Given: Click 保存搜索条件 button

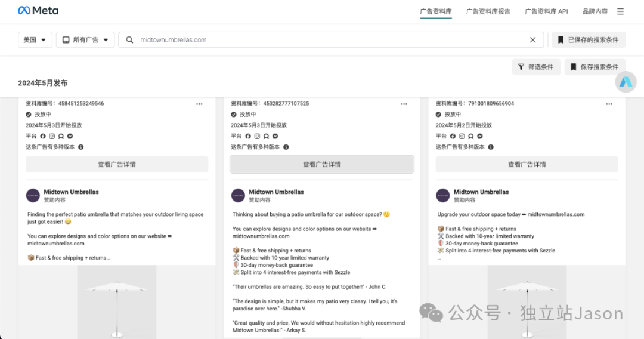Looking at the screenshot, I should coord(595,67).
